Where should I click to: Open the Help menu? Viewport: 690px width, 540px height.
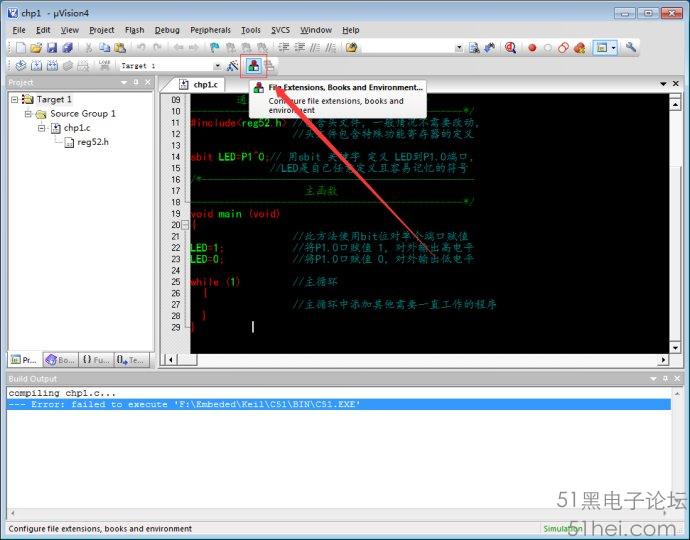(351, 30)
